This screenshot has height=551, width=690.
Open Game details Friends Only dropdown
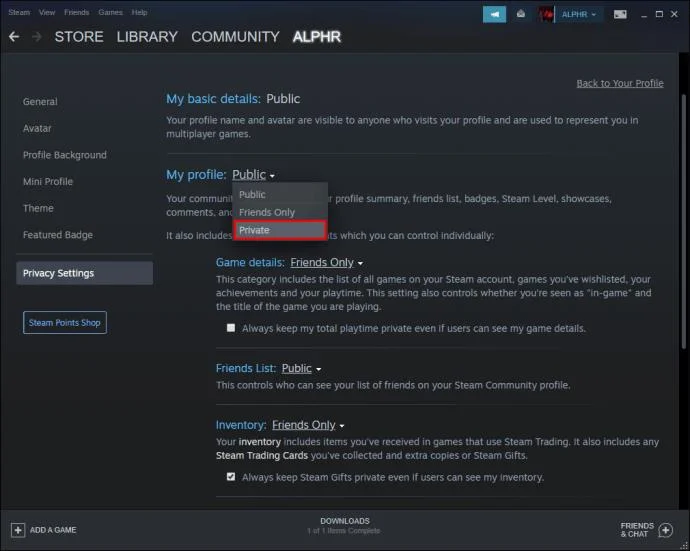[x=327, y=263]
